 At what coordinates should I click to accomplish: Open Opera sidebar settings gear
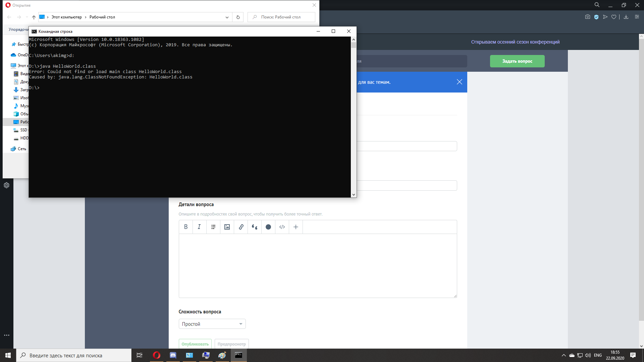coord(6,185)
